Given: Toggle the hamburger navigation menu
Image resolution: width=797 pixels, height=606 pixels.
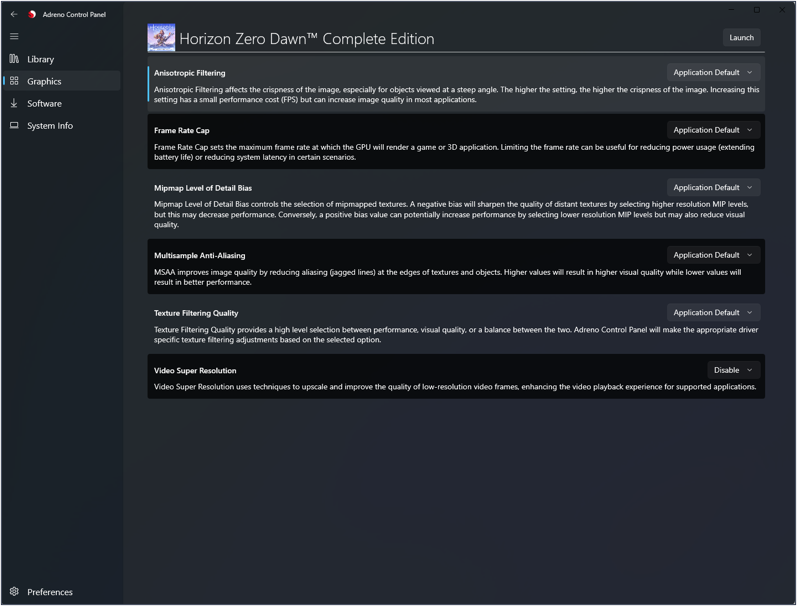Looking at the screenshot, I should coord(14,36).
